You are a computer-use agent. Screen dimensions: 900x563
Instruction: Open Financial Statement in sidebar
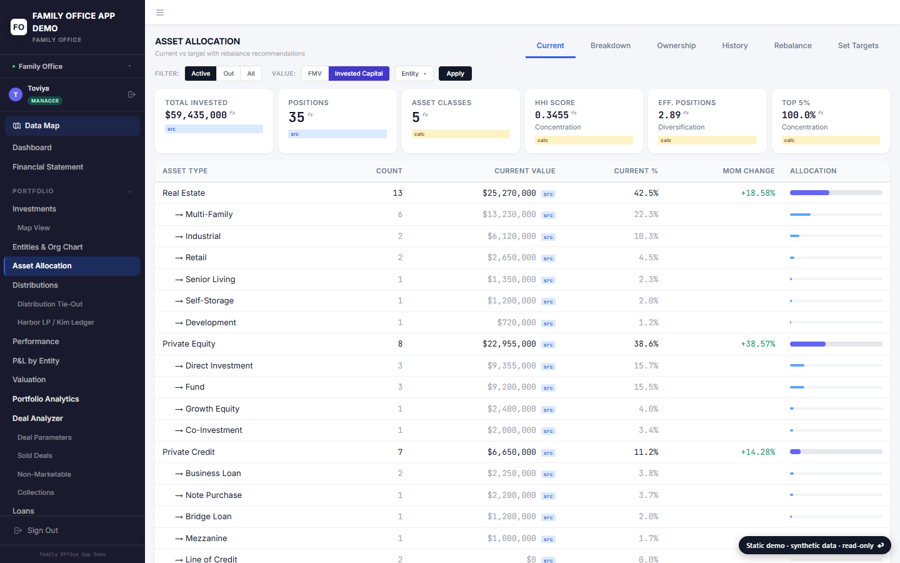(x=48, y=167)
